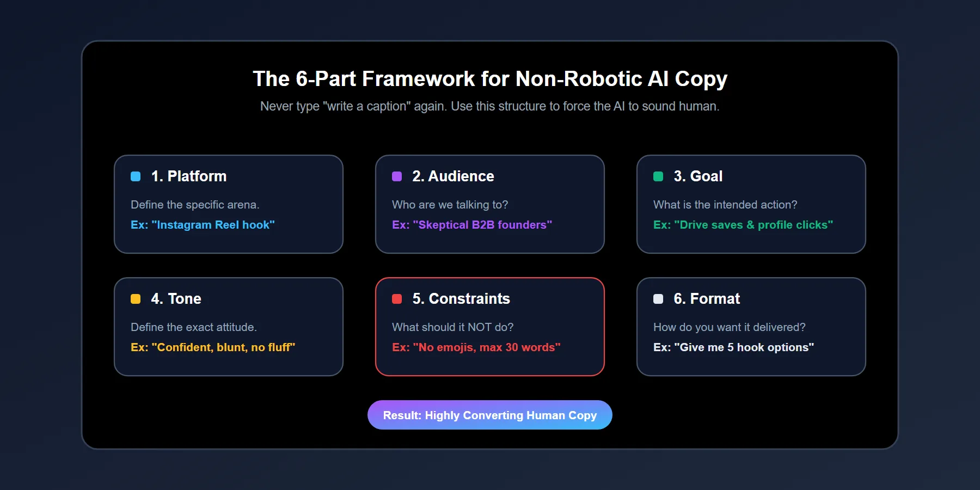Click the red square icon beside Constraints
980x490 pixels.
(396, 299)
